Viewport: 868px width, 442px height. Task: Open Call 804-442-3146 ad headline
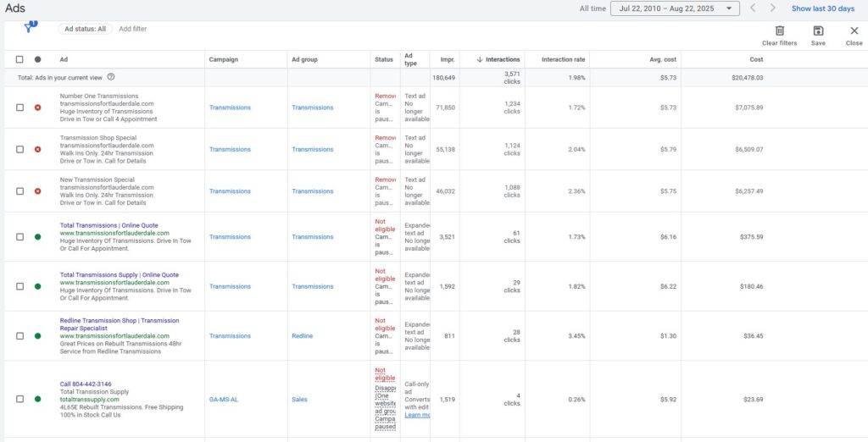[x=86, y=384]
